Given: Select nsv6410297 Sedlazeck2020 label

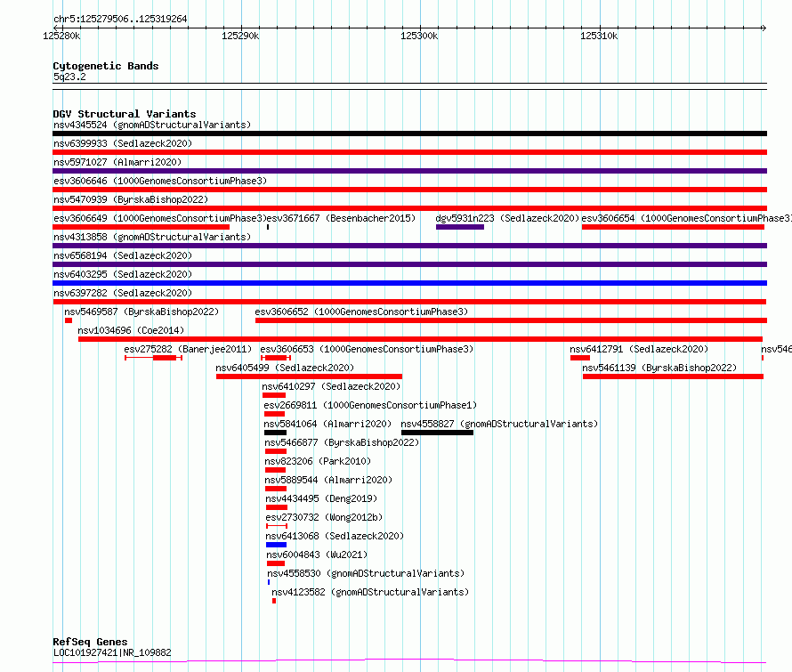Looking at the screenshot, I should (331, 386).
